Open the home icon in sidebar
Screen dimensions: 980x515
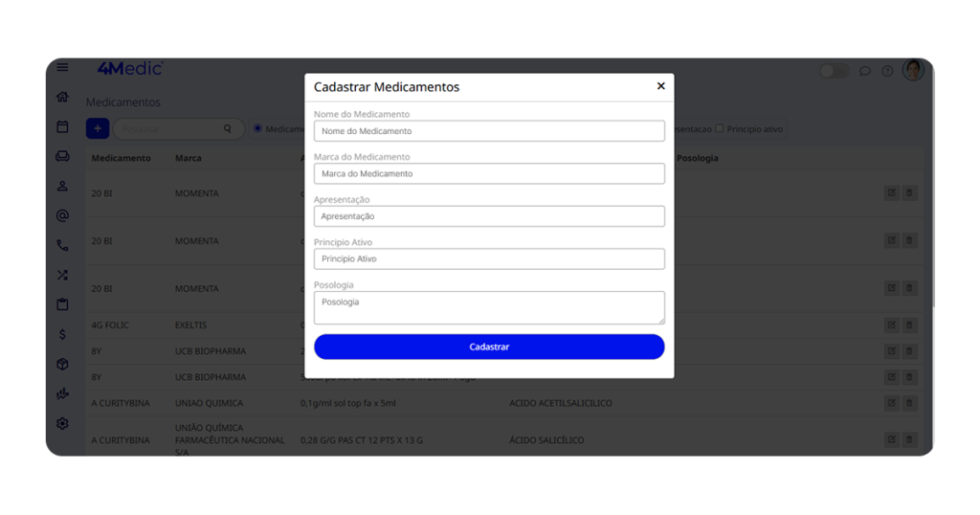(x=62, y=97)
